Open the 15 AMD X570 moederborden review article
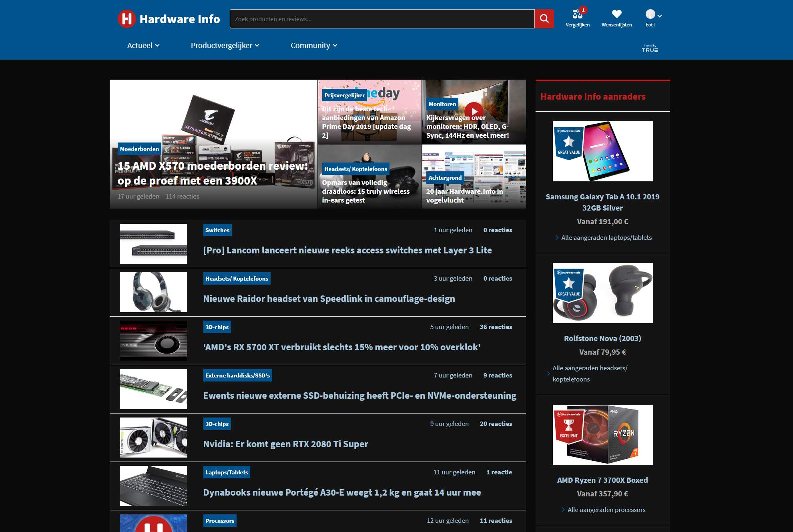Screen dimensions: 793x532 212,173
